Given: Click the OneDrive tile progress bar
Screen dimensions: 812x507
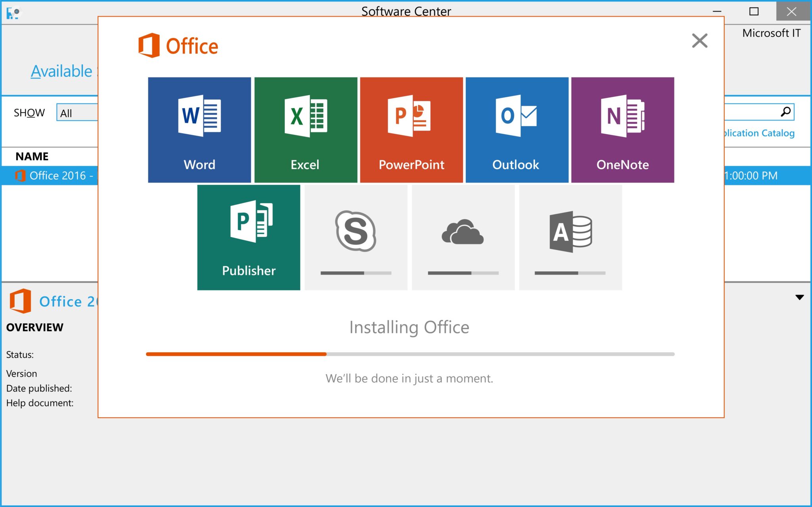Looking at the screenshot, I should pyautogui.click(x=463, y=273).
